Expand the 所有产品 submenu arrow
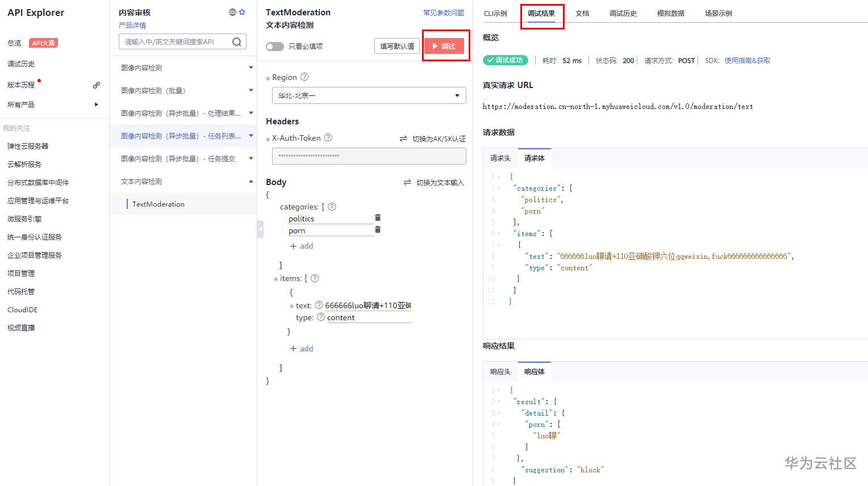Viewport: 868px width, 486px height. pos(97,104)
